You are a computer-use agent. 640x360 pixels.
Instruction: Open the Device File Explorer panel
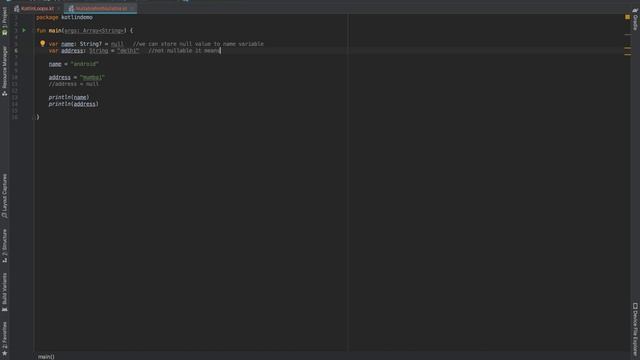pyautogui.click(x=635, y=329)
